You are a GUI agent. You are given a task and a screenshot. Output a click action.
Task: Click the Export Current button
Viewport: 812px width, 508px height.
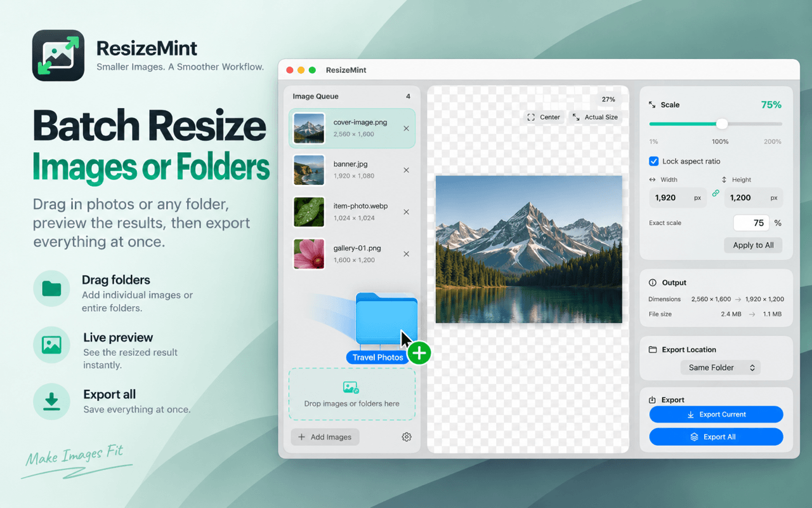coord(716,415)
